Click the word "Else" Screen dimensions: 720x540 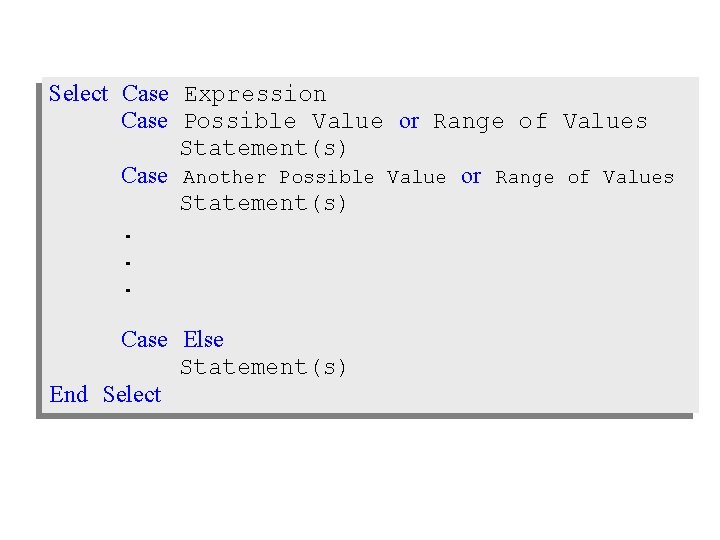tap(203, 340)
